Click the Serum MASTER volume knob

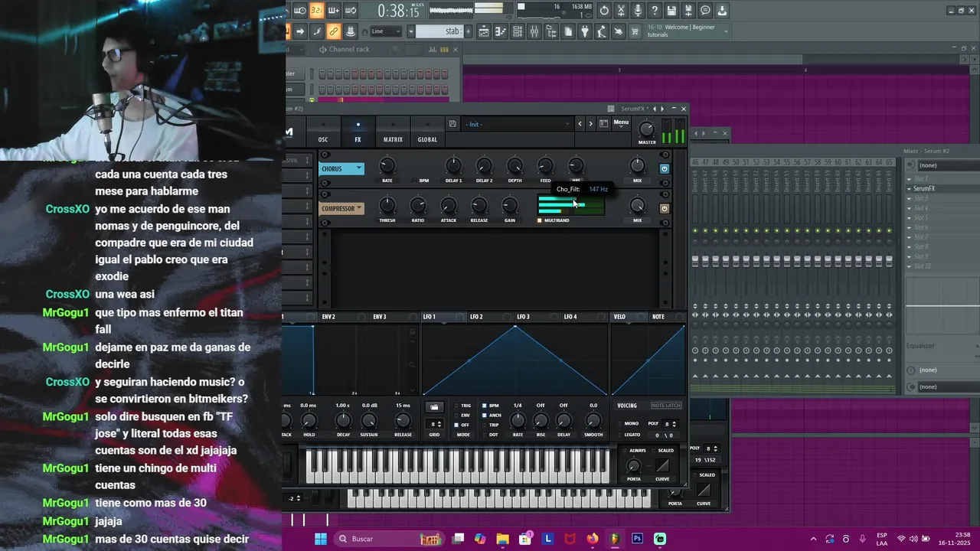(x=647, y=130)
